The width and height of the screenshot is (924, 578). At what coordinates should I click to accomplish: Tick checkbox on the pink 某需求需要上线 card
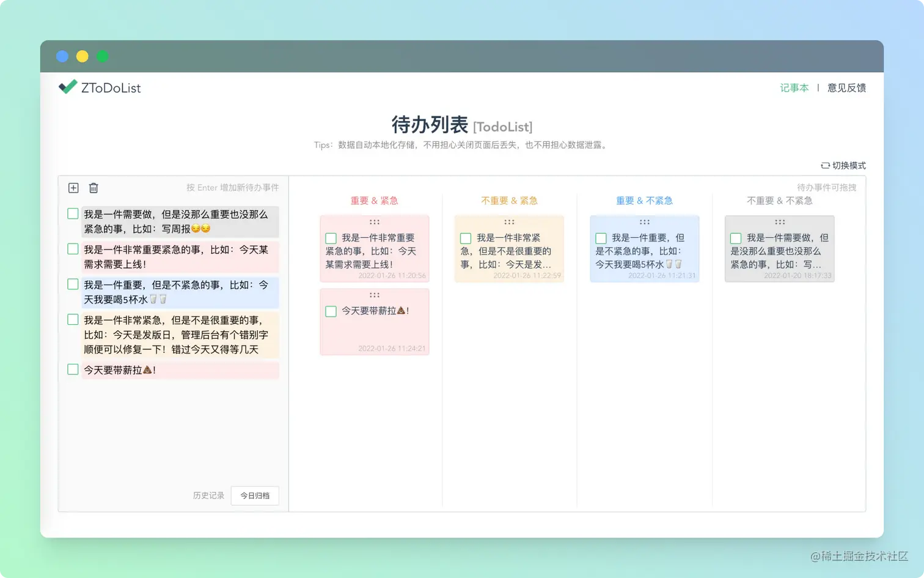point(331,238)
